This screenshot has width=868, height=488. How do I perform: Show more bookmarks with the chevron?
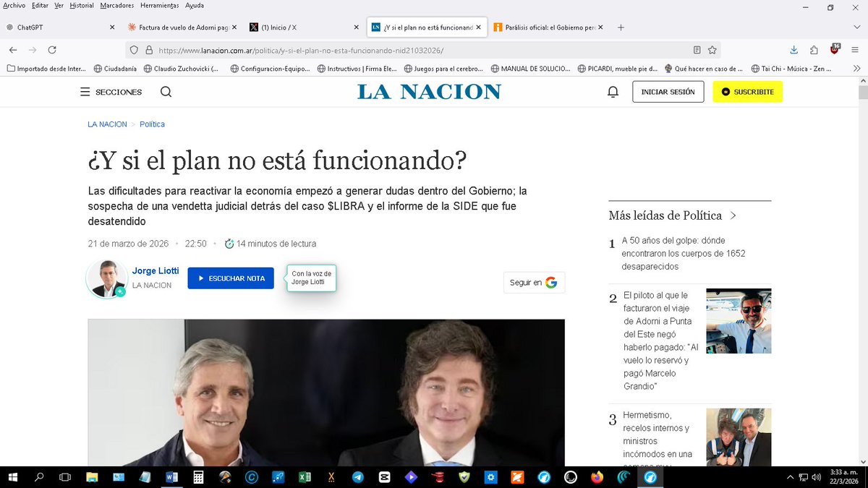point(856,69)
